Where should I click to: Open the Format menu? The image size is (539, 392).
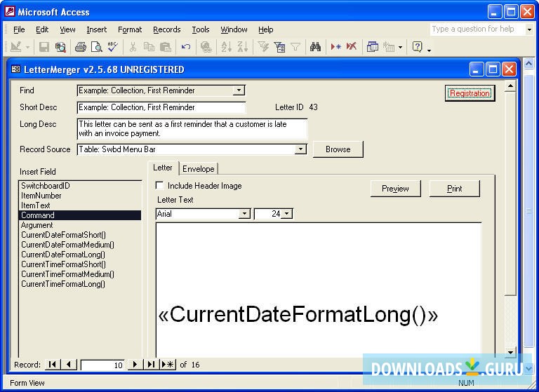(x=130, y=29)
